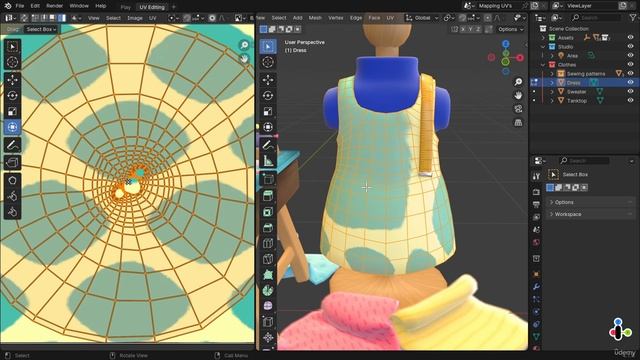This screenshot has width=640, height=360.
Task: Open the UV editor Image menu
Action: pos(135,18)
